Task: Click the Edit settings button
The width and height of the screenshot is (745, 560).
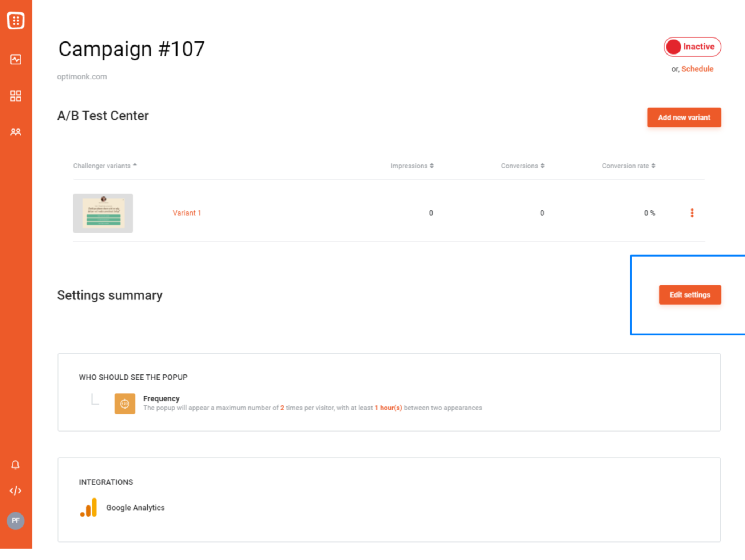Action: coord(690,295)
